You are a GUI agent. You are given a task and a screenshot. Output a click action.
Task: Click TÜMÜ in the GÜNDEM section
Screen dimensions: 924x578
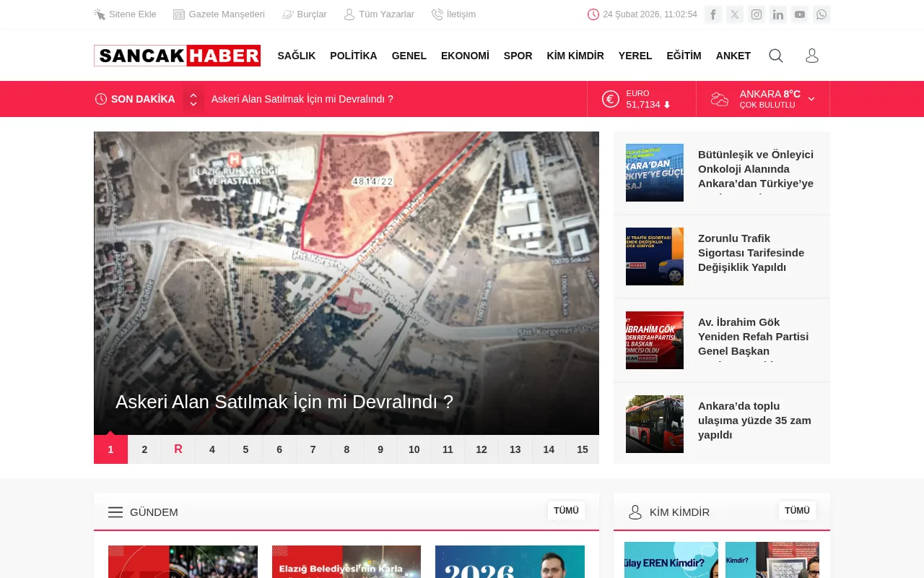566,511
